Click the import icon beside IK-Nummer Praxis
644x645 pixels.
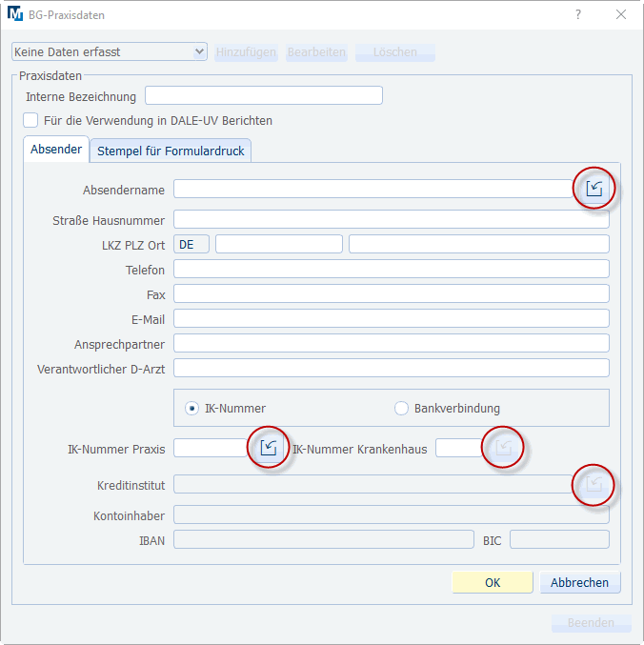coord(269,448)
